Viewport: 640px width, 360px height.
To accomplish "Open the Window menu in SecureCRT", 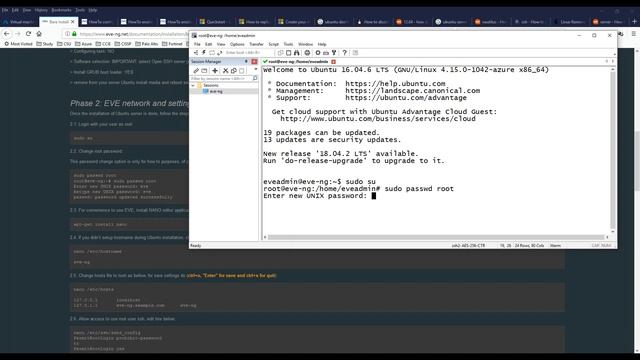I will (305, 44).
